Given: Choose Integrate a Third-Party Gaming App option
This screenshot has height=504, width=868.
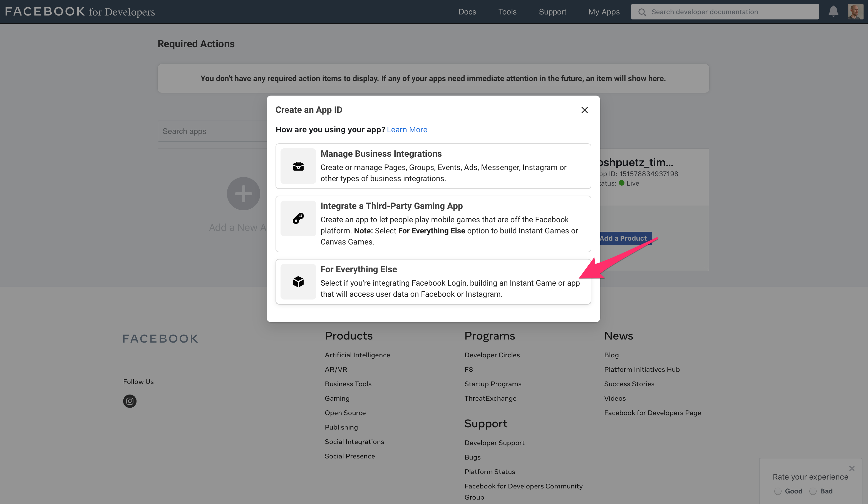Looking at the screenshot, I should pyautogui.click(x=433, y=224).
